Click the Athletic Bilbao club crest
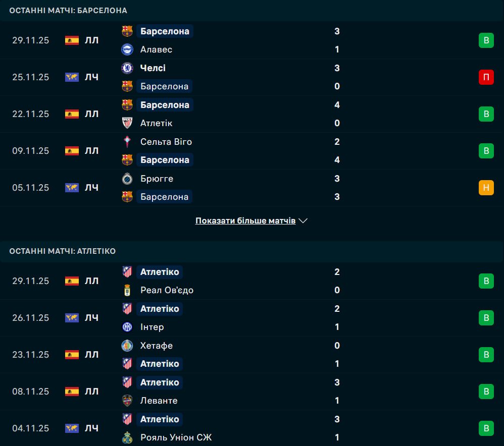Viewport: 504px width, 446px height. [x=127, y=123]
